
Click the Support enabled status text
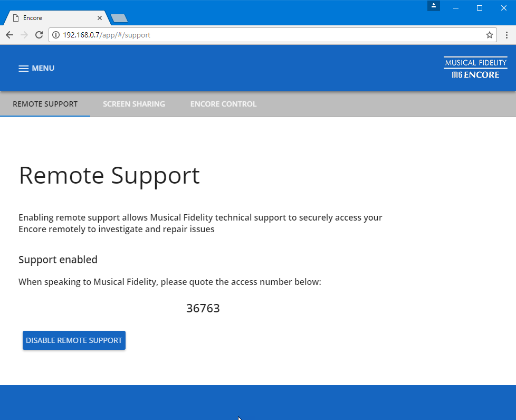58,260
